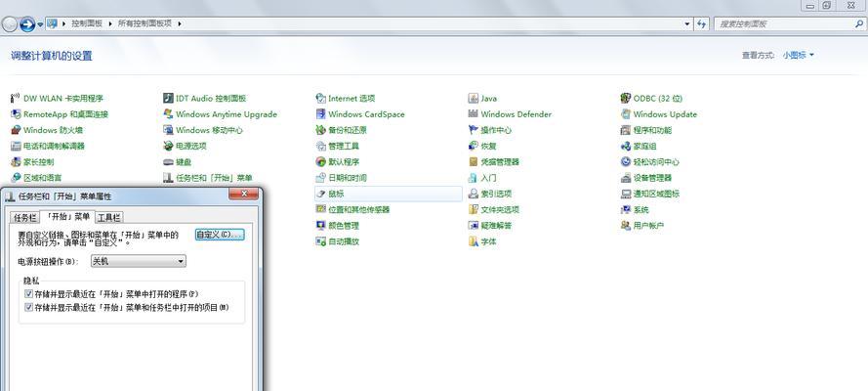Open 电话和调制解调器 icon
The image size is (868, 391).
pyautogui.click(x=16, y=147)
